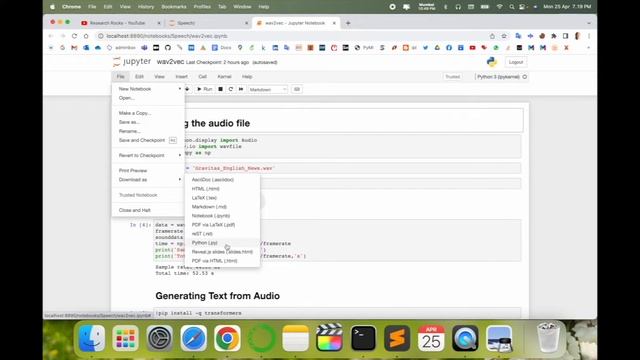Expand the Download as submenu

[x=148, y=180]
